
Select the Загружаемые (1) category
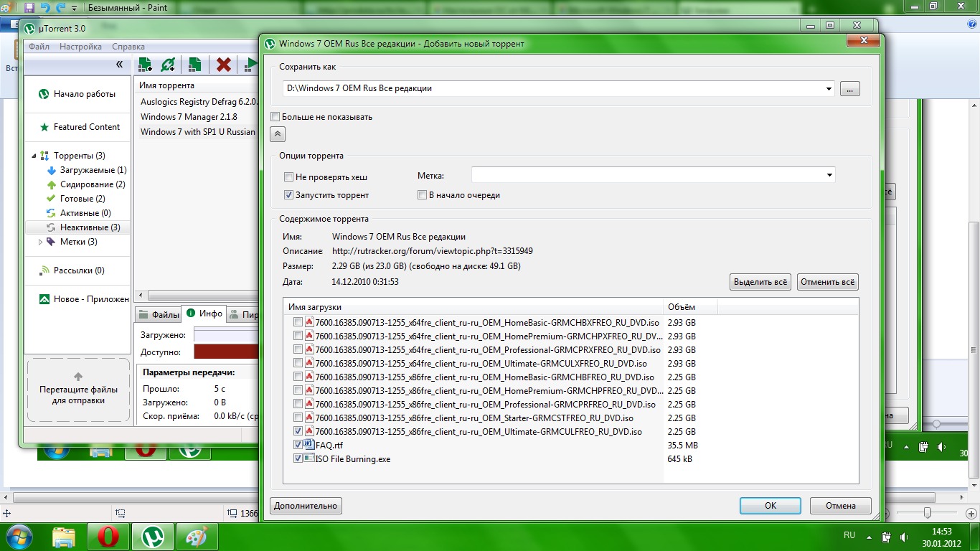[x=93, y=170]
